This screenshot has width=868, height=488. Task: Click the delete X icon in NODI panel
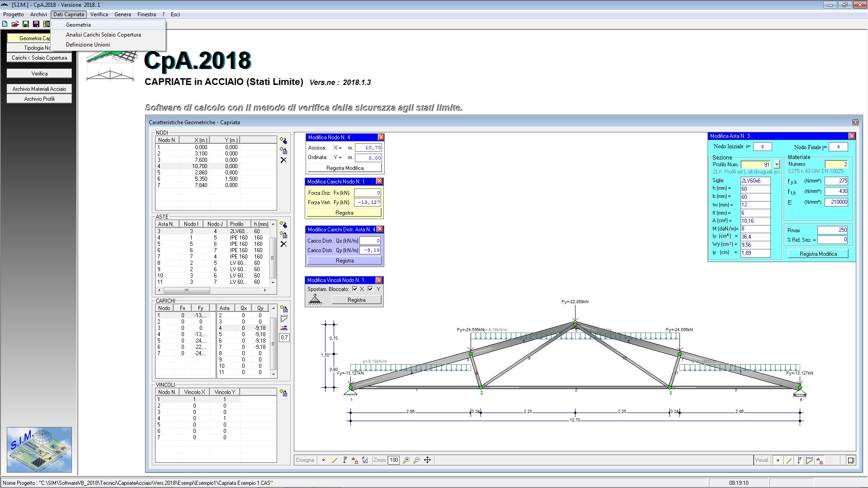pos(283,160)
